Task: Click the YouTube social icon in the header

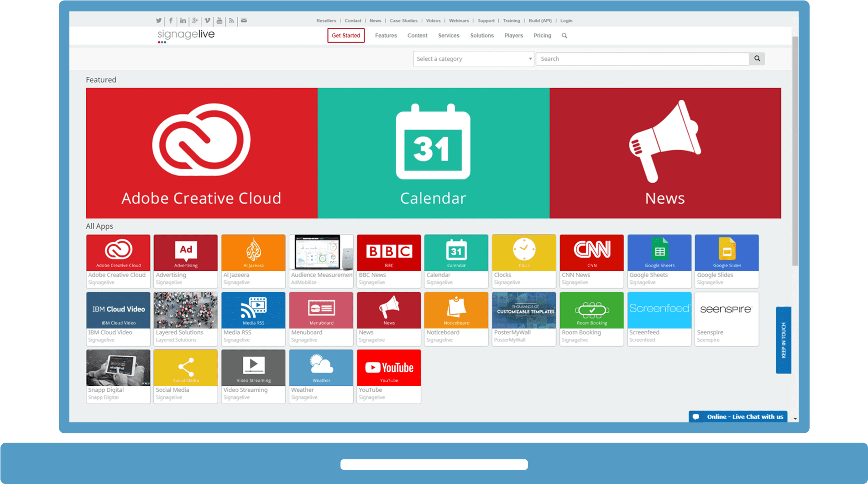Action: click(220, 21)
